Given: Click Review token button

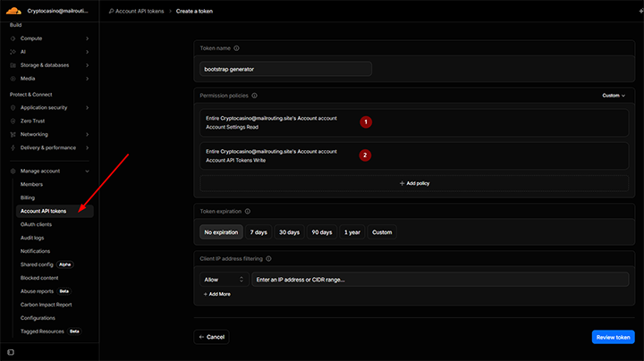Looking at the screenshot, I should pos(614,337).
